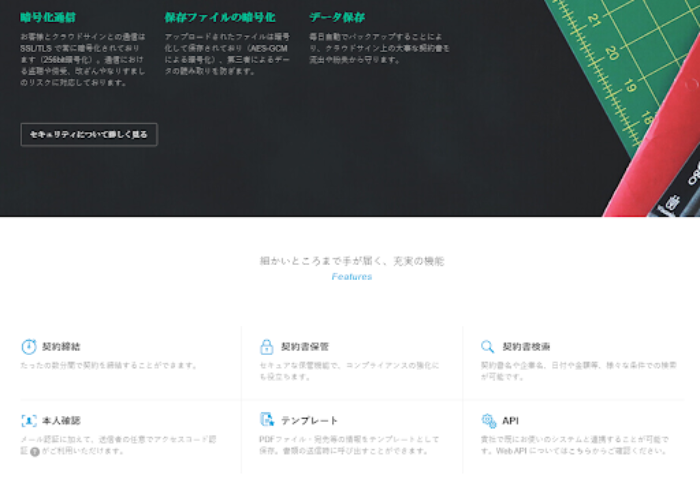
Task: Click the blue Features subtitle text
Action: point(351,277)
